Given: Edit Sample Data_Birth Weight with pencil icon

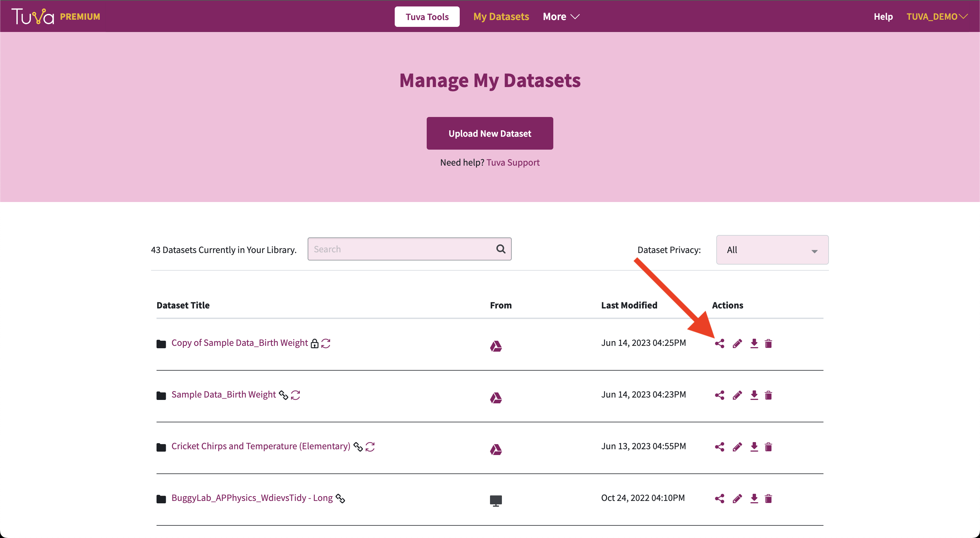Looking at the screenshot, I should point(737,395).
